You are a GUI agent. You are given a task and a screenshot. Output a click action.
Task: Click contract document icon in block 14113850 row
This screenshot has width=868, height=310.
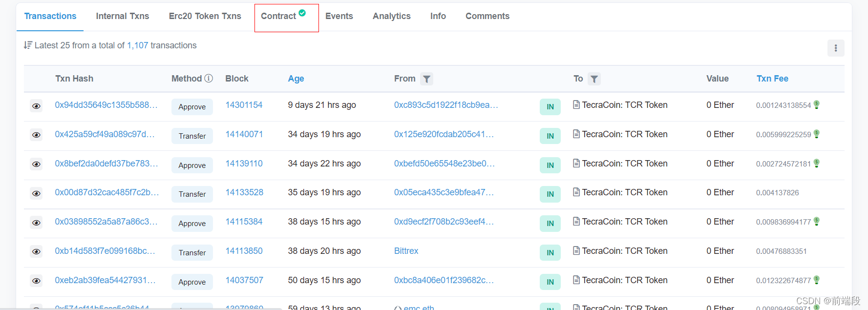coord(576,250)
